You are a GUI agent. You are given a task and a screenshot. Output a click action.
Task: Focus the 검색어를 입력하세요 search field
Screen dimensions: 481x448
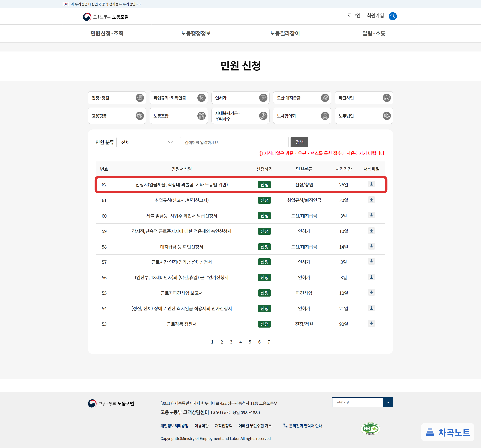pyautogui.click(x=234, y=142)
